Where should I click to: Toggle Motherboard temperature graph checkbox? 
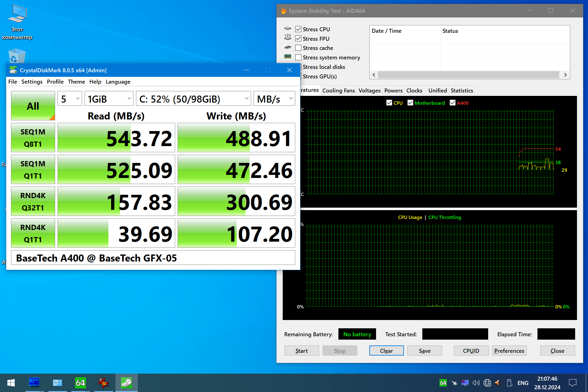pyautogui.click(x=410, y=103)
